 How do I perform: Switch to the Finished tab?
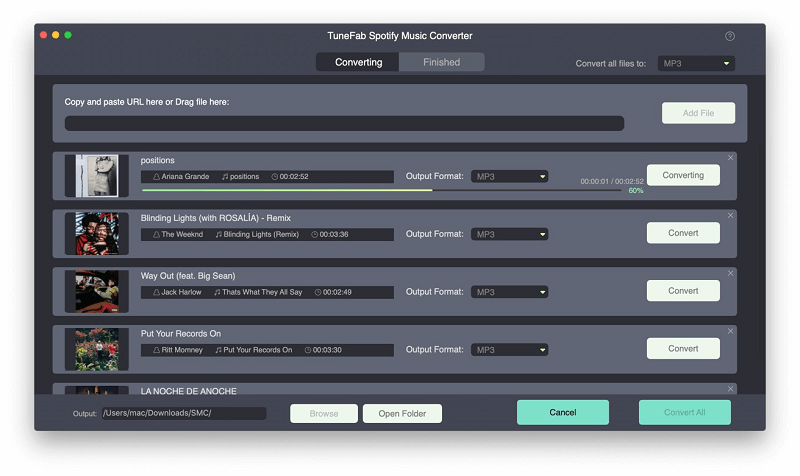(441, 62)
